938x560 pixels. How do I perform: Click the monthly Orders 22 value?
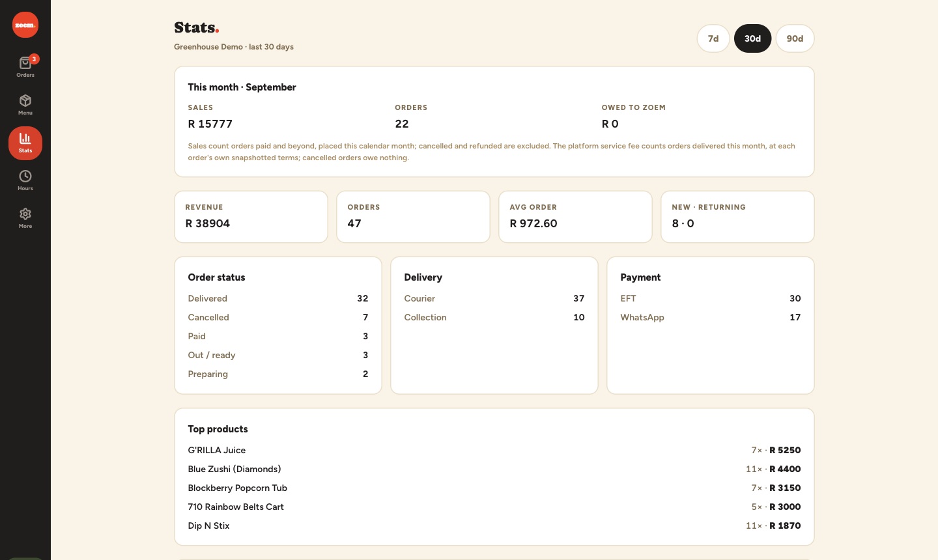[x=402, y=124]
